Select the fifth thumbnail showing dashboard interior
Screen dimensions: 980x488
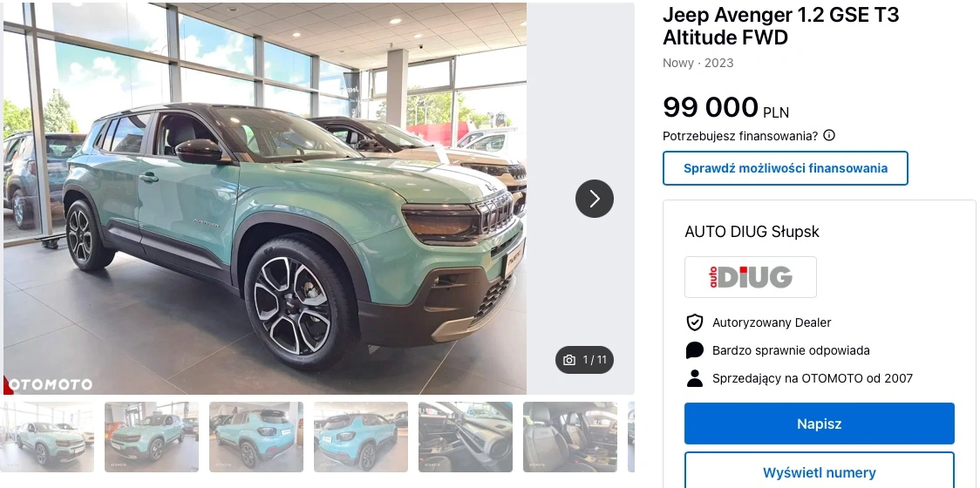466,437
